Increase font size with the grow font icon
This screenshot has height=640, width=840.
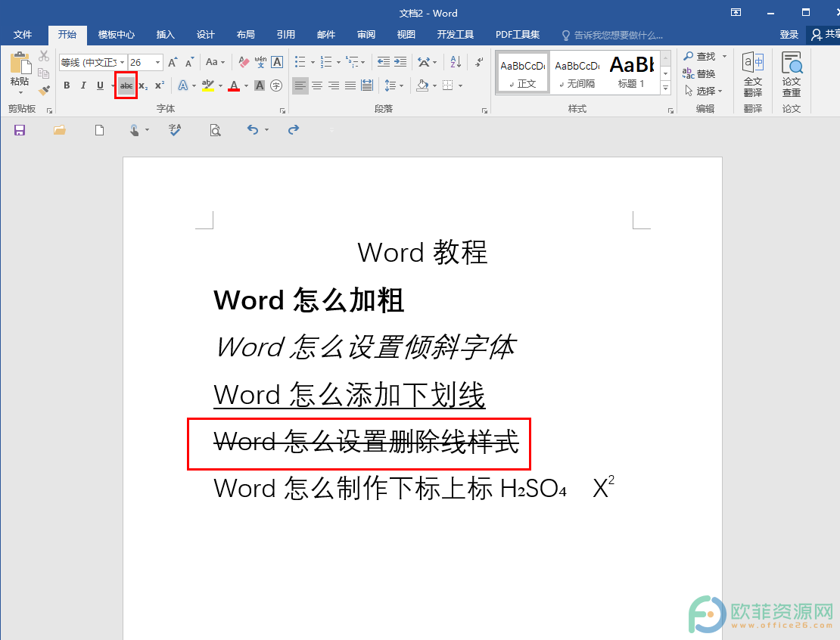tap(173, 62)
